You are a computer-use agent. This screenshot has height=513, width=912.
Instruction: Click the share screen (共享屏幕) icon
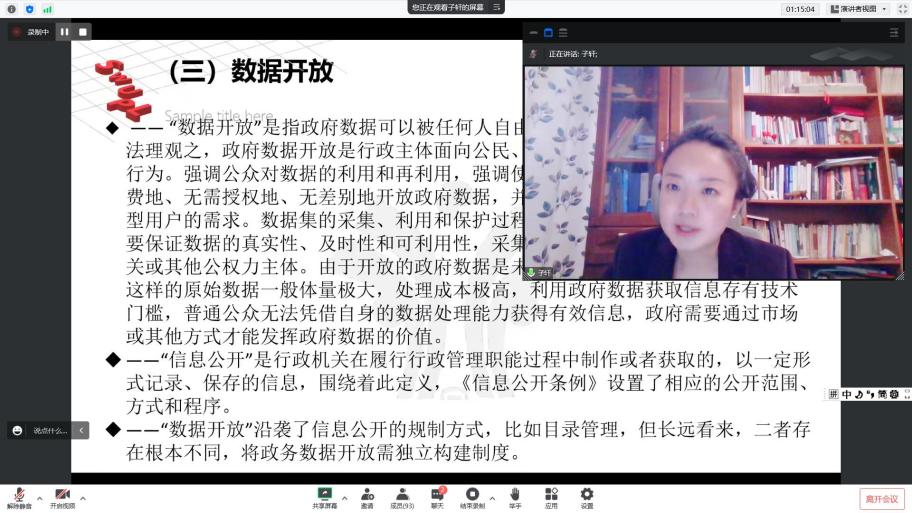[x=324, y=496]
